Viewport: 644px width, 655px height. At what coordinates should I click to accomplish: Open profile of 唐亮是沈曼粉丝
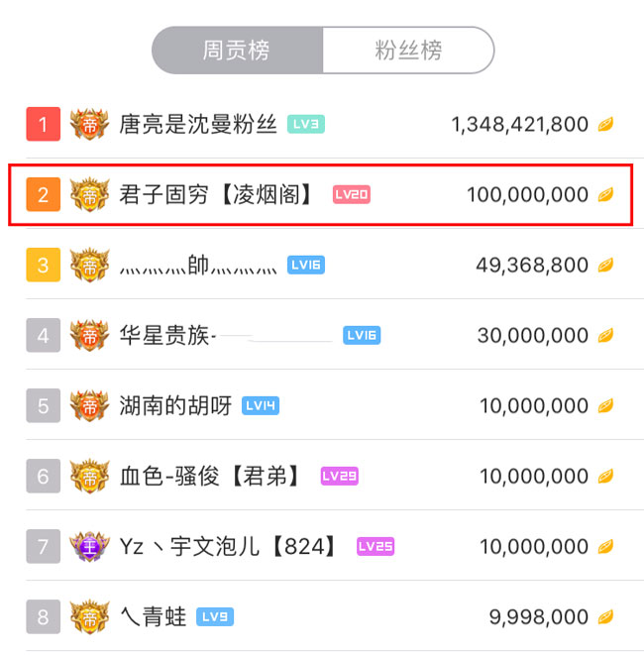tap(198, 124)
